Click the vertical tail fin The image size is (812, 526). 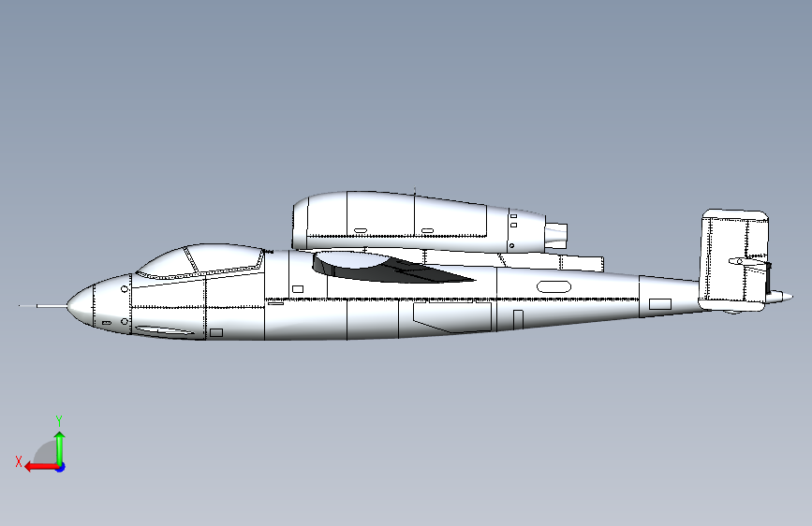tap(734, 259)
